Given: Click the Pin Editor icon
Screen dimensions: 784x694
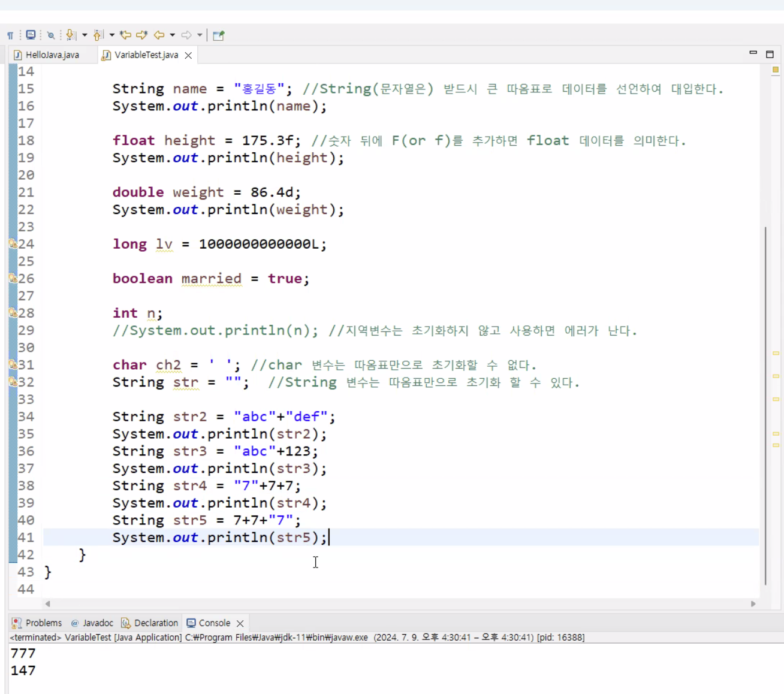Looking at the screenshot, I should click(218, 35).
